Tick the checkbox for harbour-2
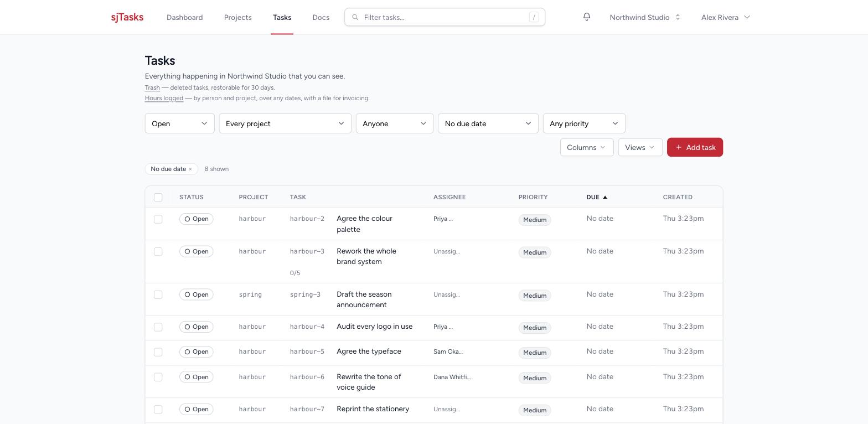The image size is (868, 424). (x=158, y=219)
